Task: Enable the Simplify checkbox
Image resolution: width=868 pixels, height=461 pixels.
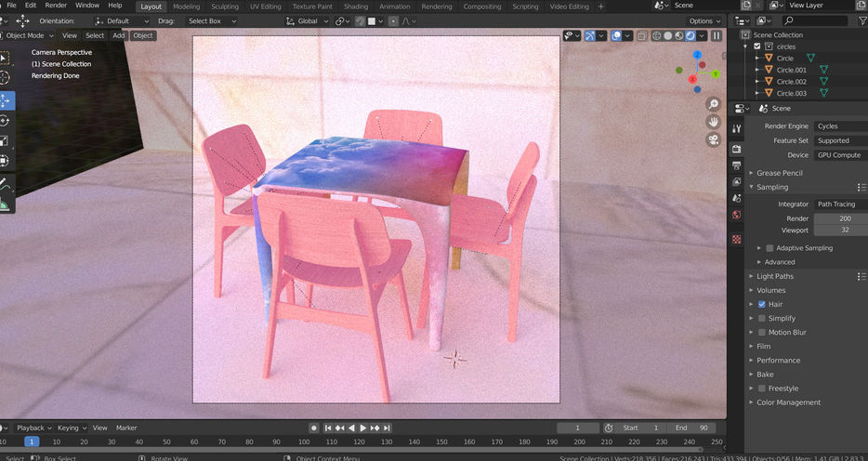Action: (762, 318)
